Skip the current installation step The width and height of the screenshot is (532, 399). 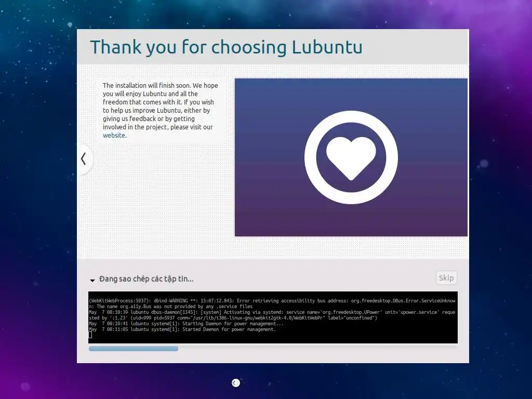446,278
